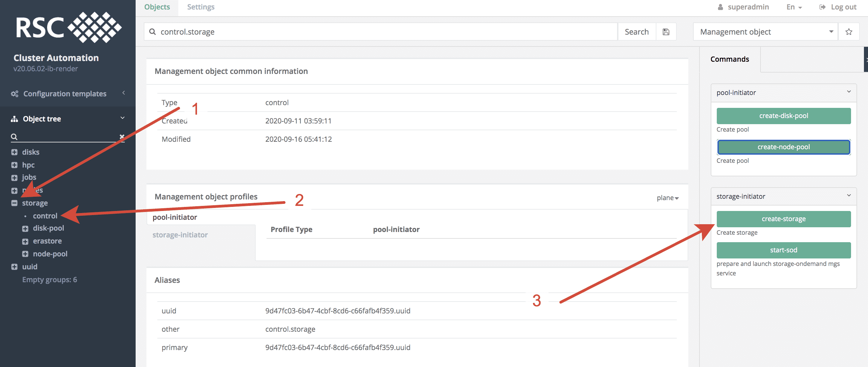Click the star favorite icon
This screenshot has width=868, height=367.
point(849,32)
